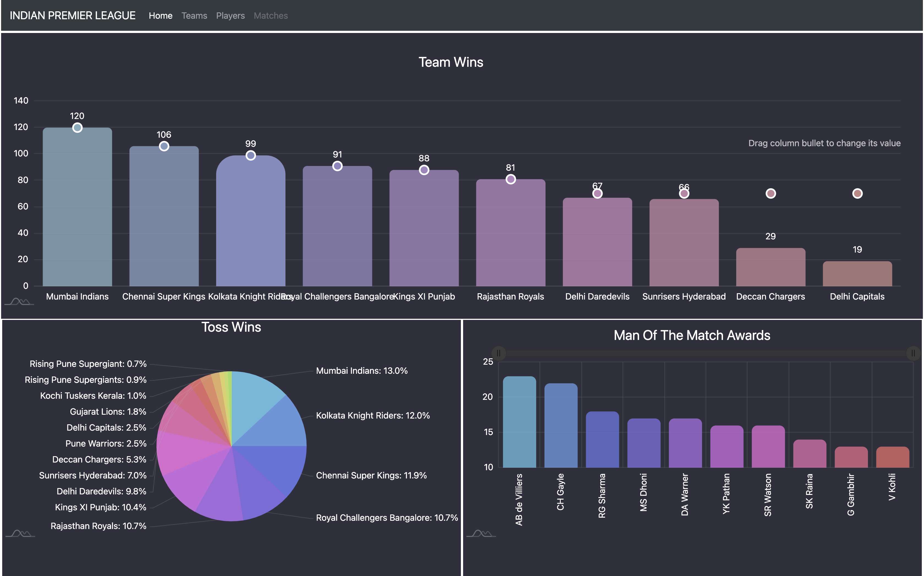924x576 pixels.
Task: Click the left scrollbar grip handle
Action: 499,353
